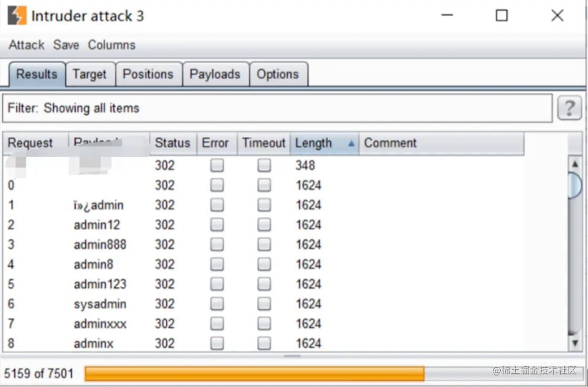Sort by the Error column header
This screenshot has width=588, height=387.
pyautogui.click(x=216, y=143)
